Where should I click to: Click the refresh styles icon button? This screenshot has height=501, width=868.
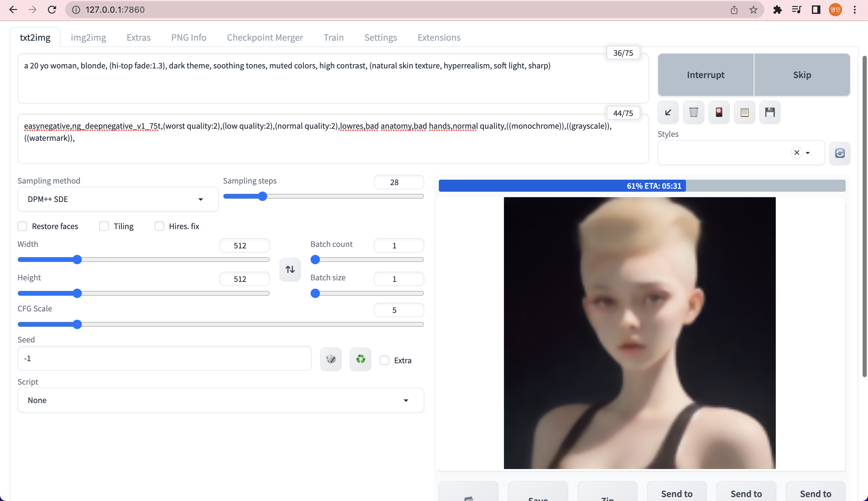[839, 153]
